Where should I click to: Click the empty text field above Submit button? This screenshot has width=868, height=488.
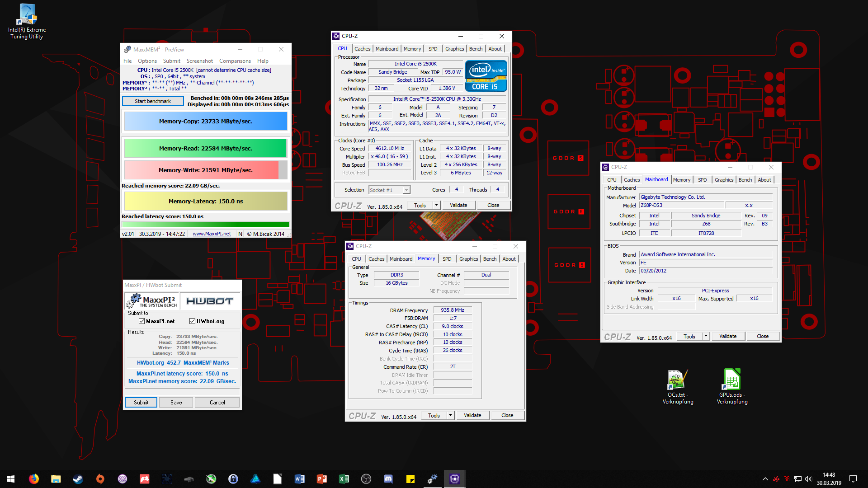182,392
